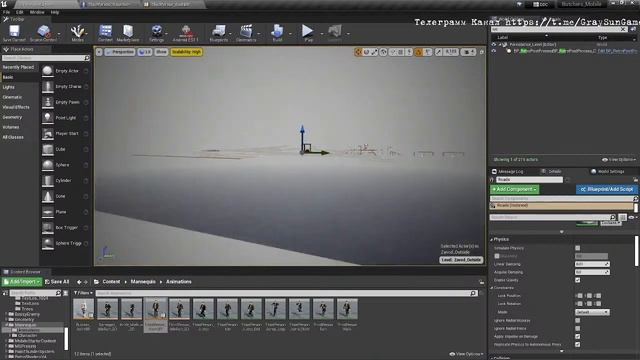Select the Cone shape icon
Viewport: 640px width, 360px height.
(48, 196)
